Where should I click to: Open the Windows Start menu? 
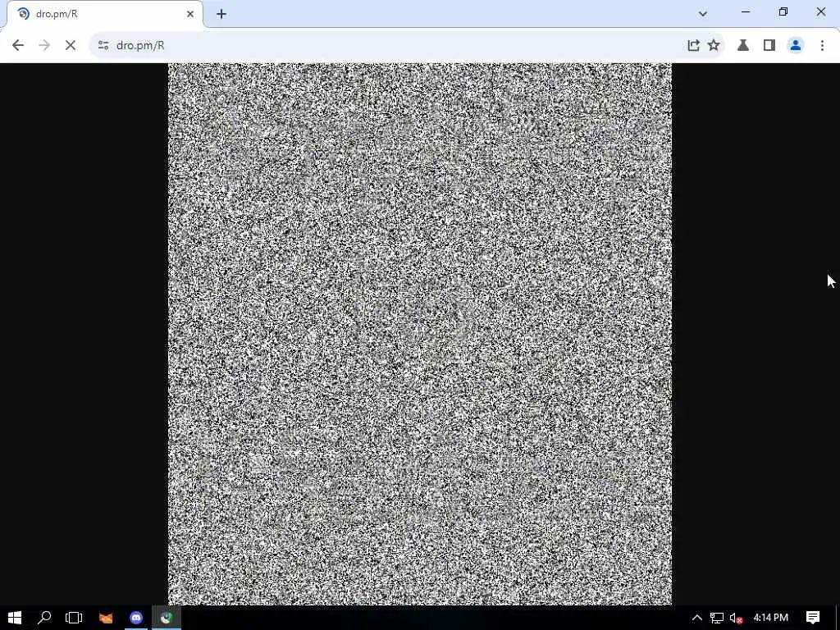[15, 618]
